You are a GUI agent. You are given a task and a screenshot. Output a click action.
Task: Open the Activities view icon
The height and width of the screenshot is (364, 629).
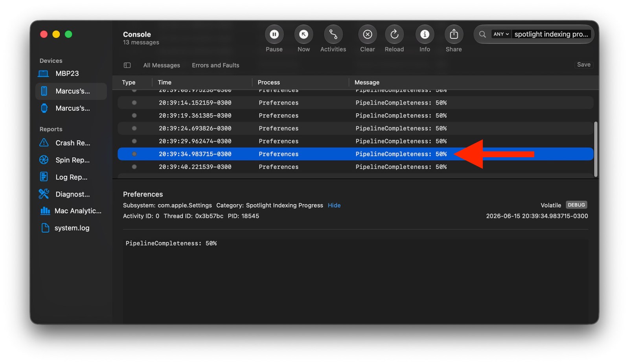(x=333, y=35)
